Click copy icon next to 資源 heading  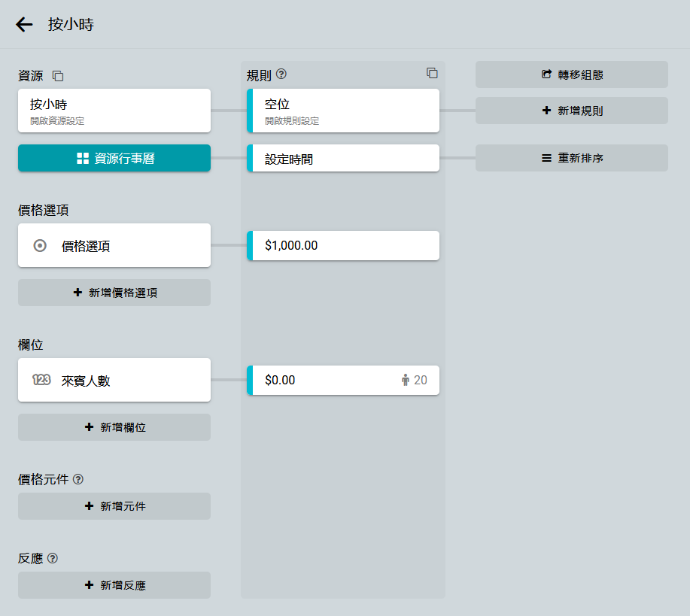[58, 76]
